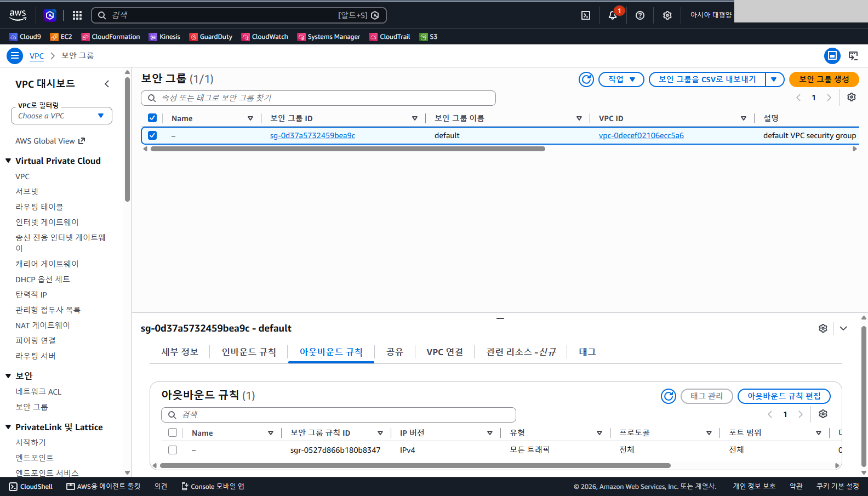Open the vpc-0decef02106ecc5a6 link
Screen dimensions: 868x496
click(641, 135)
